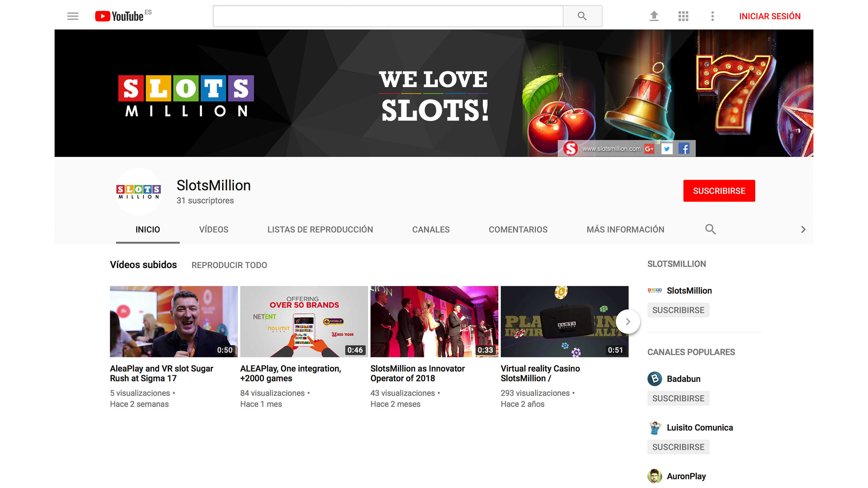This screenshot has width=868, height=488.
Task: Click the SlotsMillion channel avatar
Action: point(138,192)
